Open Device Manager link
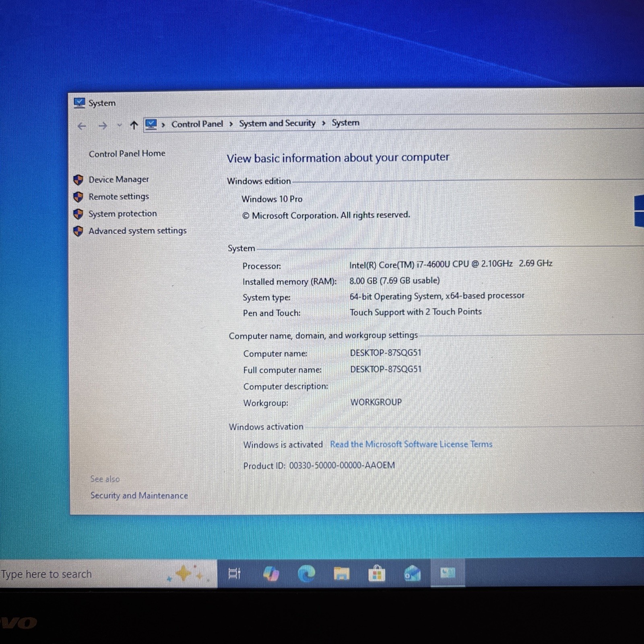The height and width of the screenshot is (644, 644). 119,180
